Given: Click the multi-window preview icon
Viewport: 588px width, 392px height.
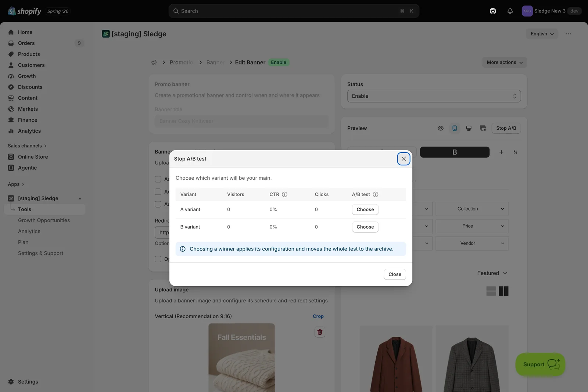Looking at the screenshot, I should click(483, 128).
